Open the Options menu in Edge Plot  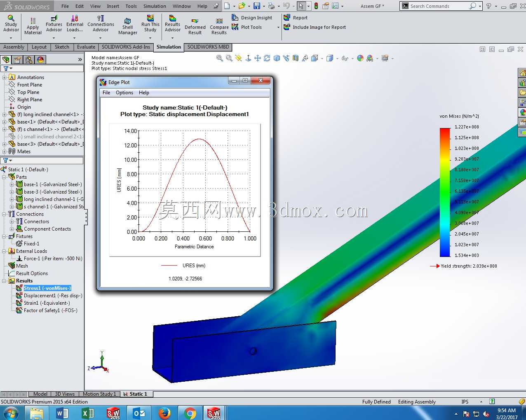pos(124,93)
